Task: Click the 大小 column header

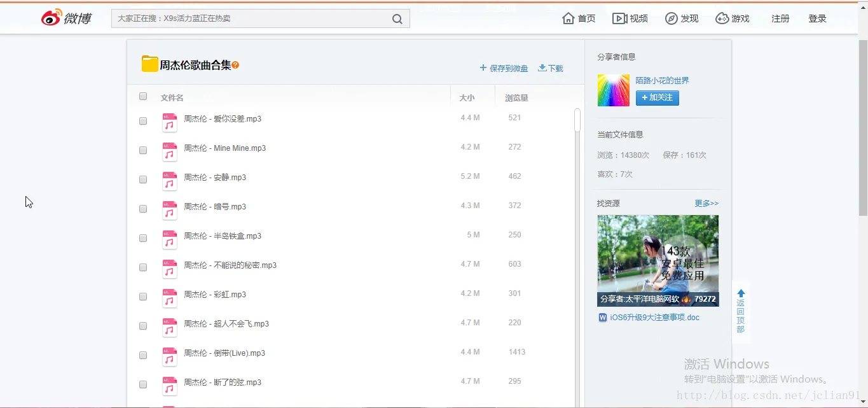Action: pos(467,97)
